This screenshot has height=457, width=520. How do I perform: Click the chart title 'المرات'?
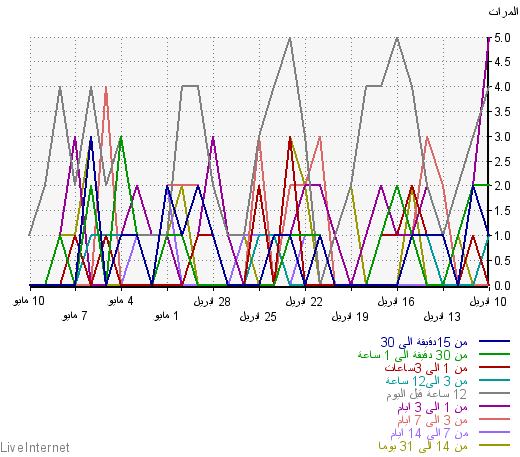click(x=503, y=12)
